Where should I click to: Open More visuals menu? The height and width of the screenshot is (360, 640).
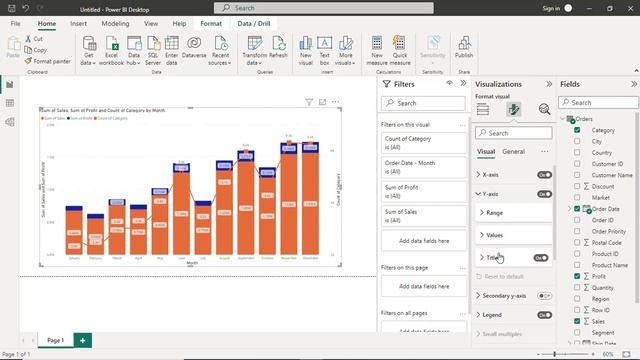pyautogui.click(x=345, y=51)
